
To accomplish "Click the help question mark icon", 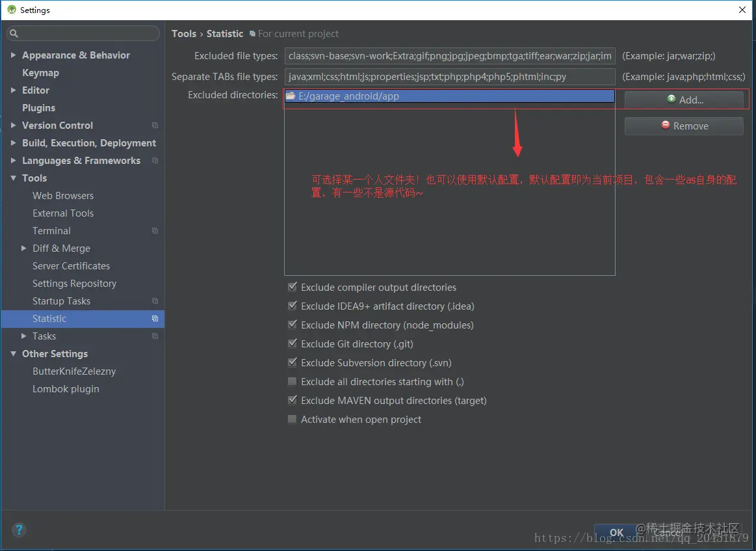I will pos(19,530).
